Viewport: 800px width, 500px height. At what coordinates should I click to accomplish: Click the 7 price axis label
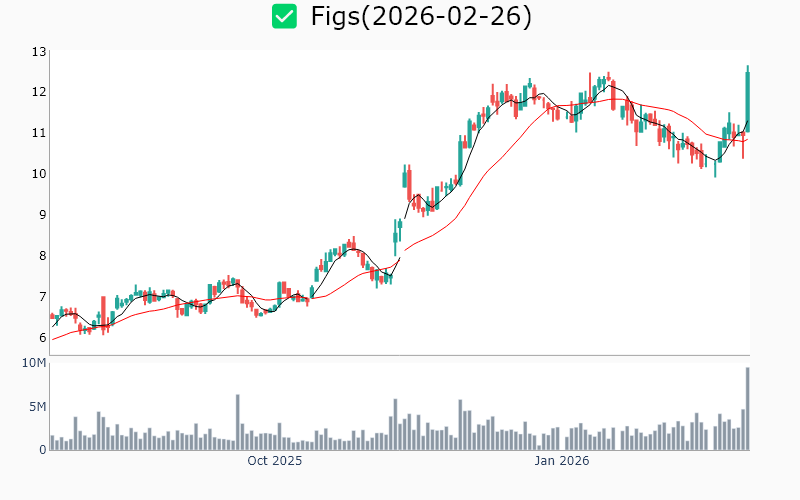(42, 297)
